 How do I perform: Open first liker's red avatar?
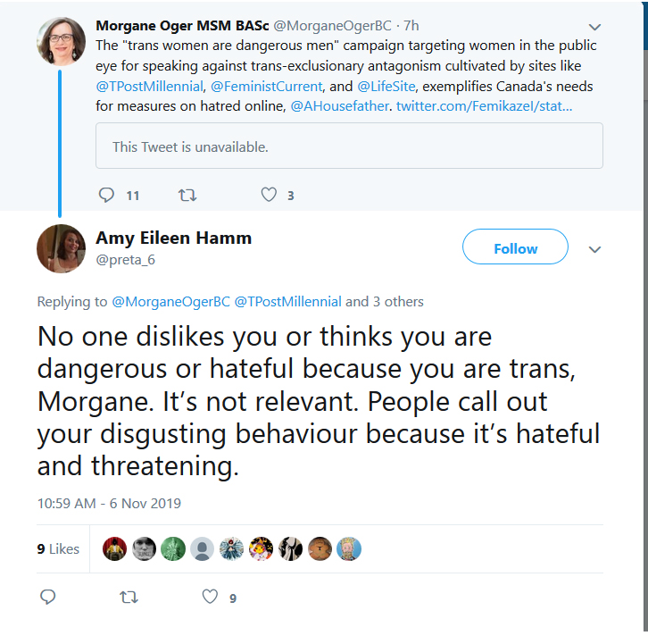[x=114, y=548]
